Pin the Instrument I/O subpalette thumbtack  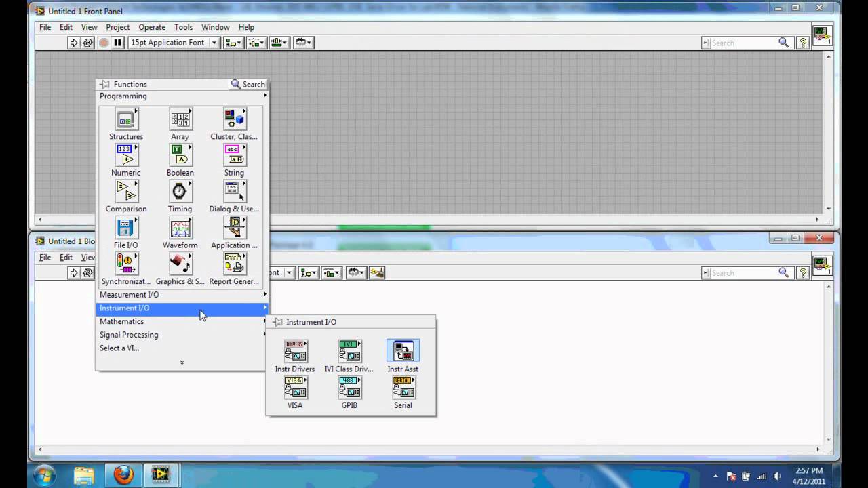(x=277, y=322)
